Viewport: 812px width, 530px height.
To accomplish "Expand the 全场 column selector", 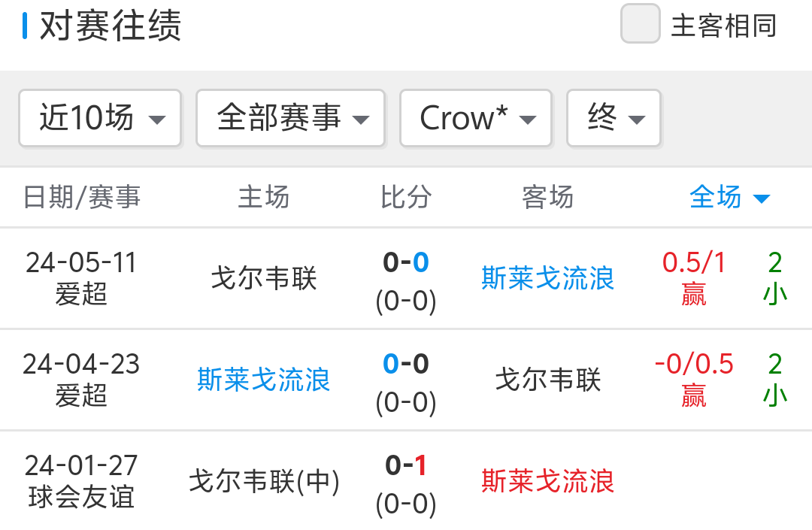I will [729, 198].
